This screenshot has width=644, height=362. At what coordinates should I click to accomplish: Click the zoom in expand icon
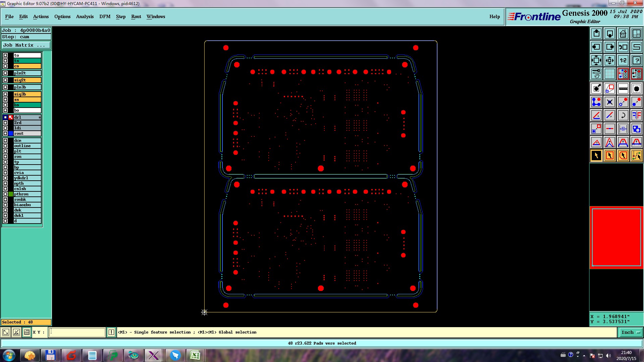[596, 60]
